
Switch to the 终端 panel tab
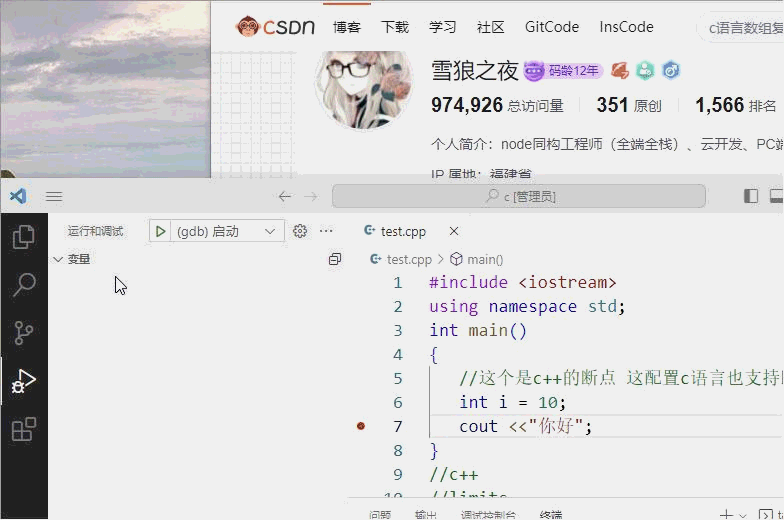[x=551, y=514]
